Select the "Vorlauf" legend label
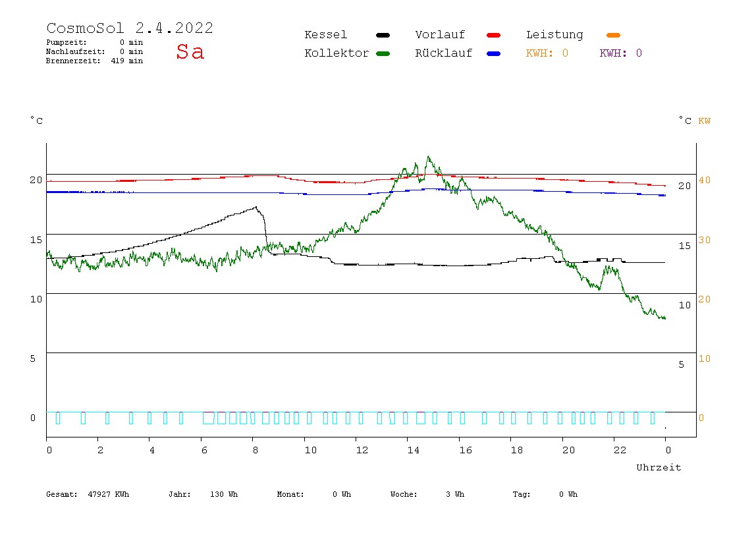The height and width of the screenshot is (535, 756). tap(440, 35)
